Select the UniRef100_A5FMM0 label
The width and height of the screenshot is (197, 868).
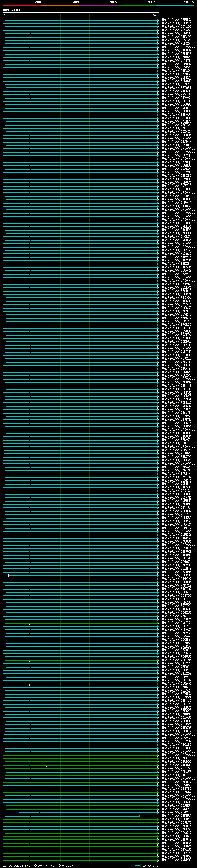click(x=177, y=64)
